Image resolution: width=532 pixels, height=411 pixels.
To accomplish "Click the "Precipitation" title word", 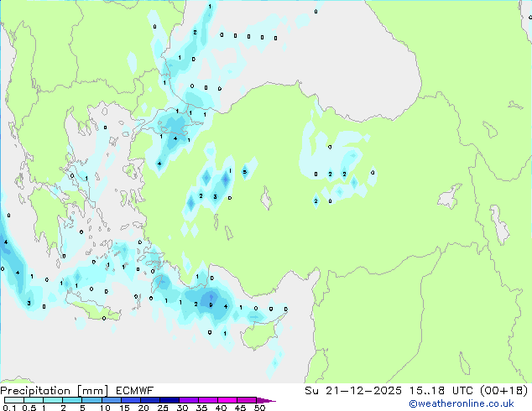I will tap(35, 391).
